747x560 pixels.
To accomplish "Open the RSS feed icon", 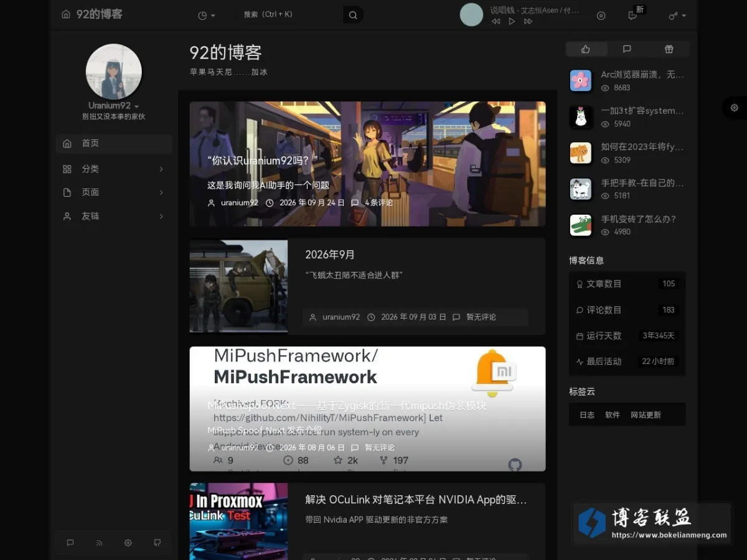I will pos(99,543).
